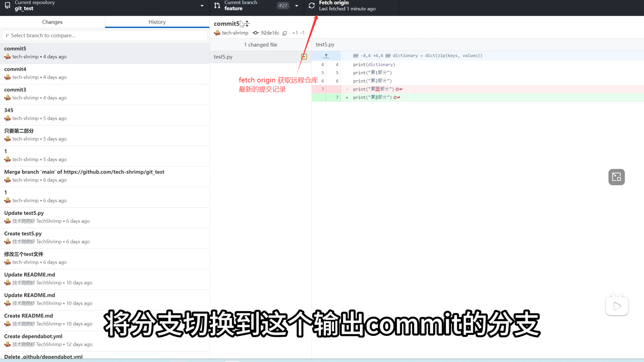This screenshot has width=644, height=362.
Task: Copy the commit SHA 92de16c
Action: 284,33
